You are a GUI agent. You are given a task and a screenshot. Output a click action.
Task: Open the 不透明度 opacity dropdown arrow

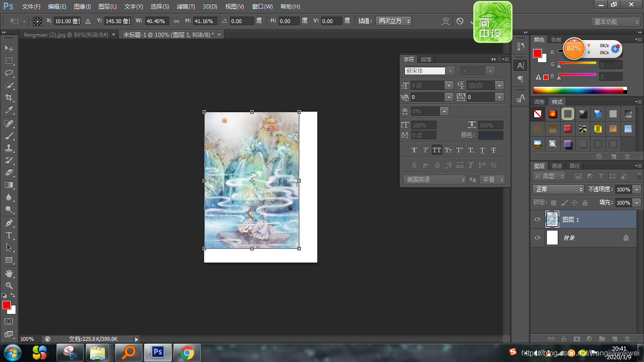(x=637, y=189)
